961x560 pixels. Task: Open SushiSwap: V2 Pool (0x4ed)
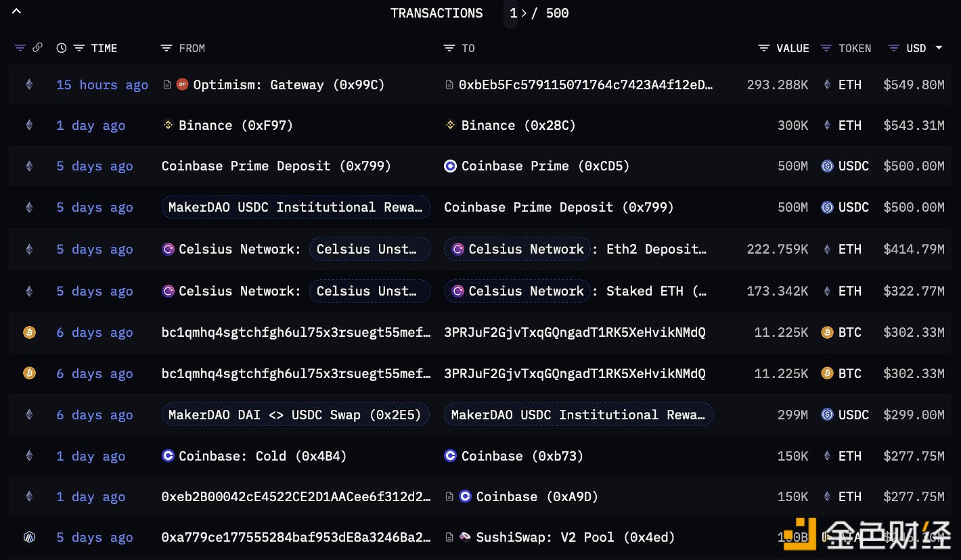tap(575, 537)
